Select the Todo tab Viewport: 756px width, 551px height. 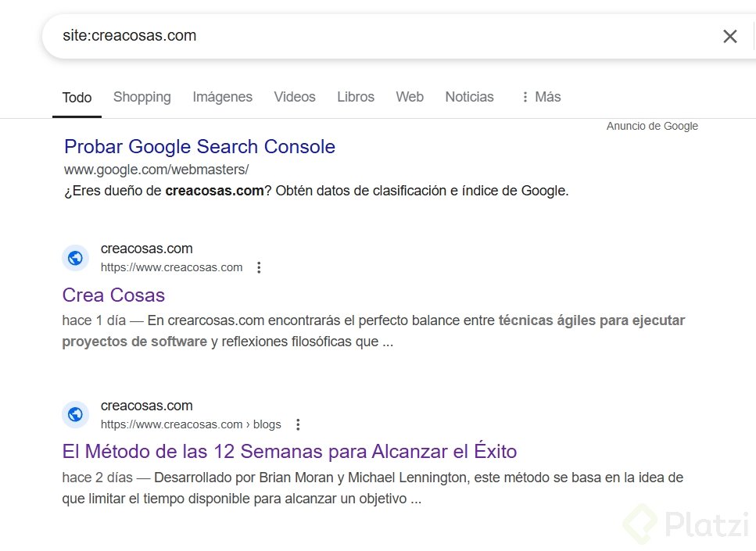tap(77, 98)
